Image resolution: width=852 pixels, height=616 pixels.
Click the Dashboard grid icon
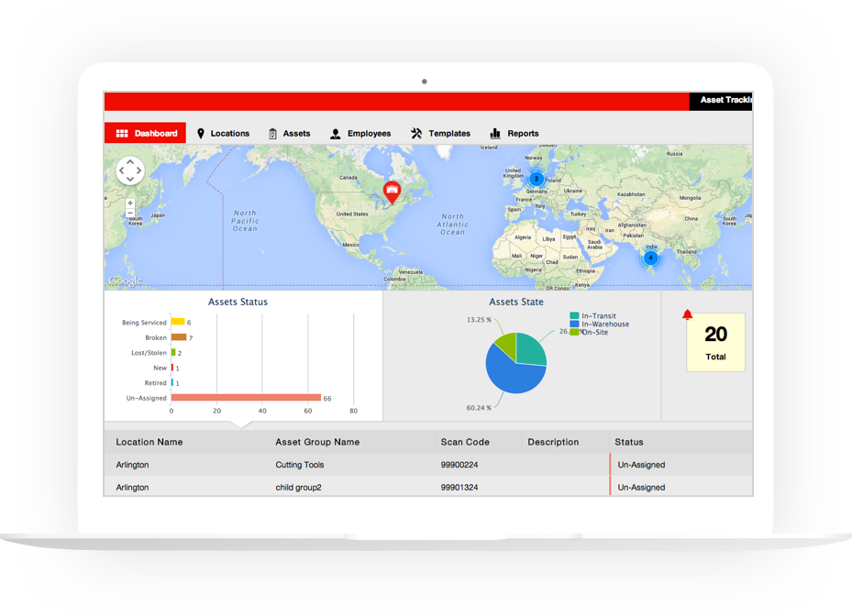pos(122,133)
